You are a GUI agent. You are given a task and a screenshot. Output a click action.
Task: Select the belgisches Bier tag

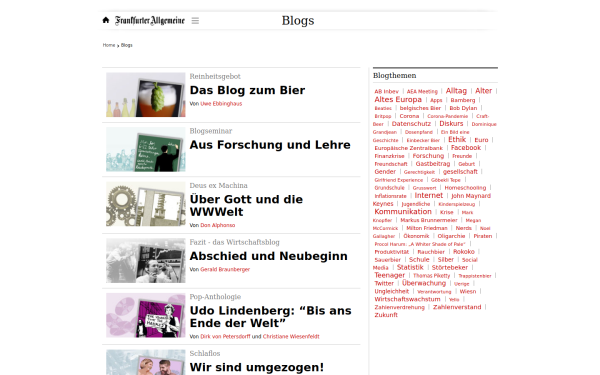[420, 108]
